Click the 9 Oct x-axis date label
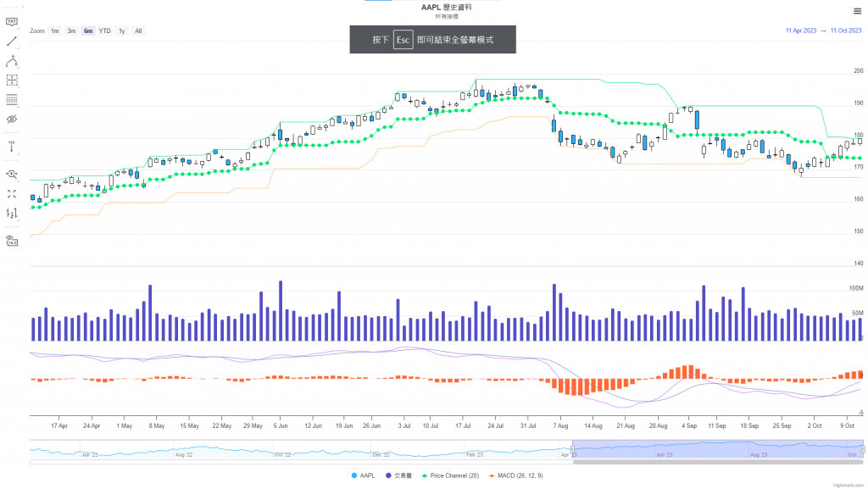 pyautogui.click(x=847, y=426)
